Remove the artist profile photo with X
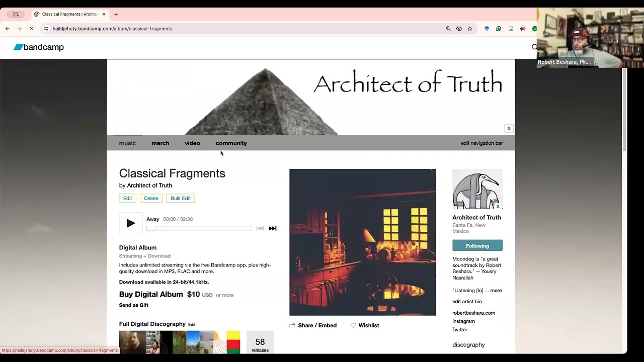 [x=498, y=206]
